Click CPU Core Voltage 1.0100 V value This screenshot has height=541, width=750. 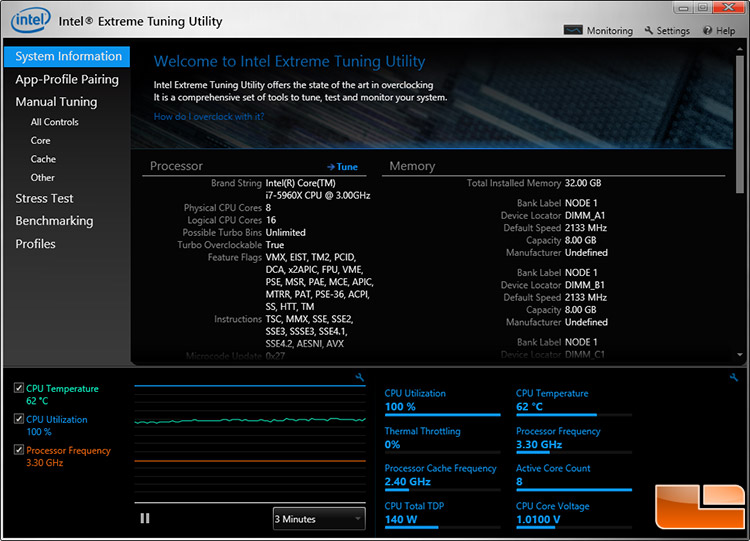pyautogui.click(x=538, y=519)
